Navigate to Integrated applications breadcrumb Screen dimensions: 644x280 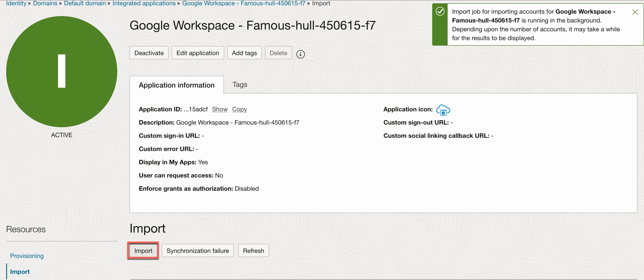144,3
